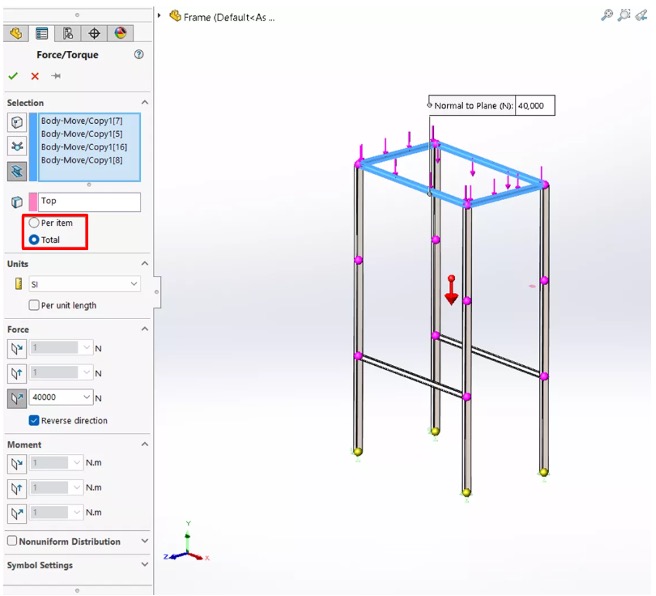The height and width of the screenshot is (596, 656).
Task: Toggle the first force direction button
Action: 17,348
